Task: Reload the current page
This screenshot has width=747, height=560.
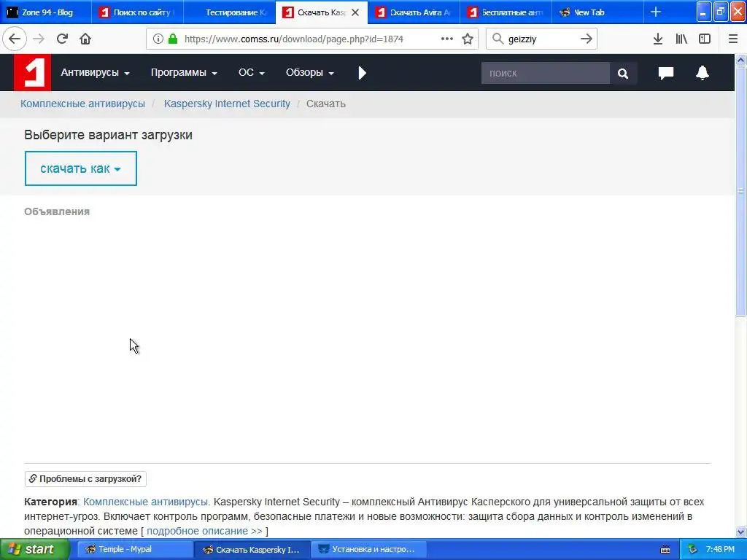Action: [x=63, y=39]
